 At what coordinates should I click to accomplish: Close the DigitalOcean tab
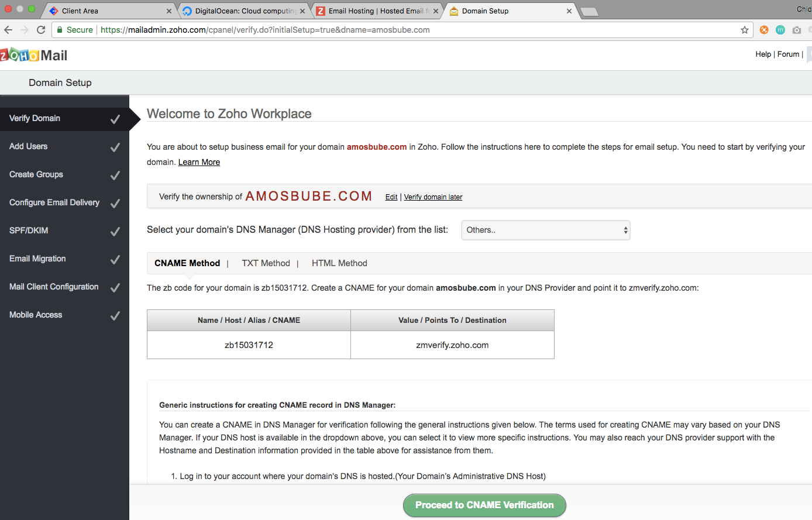point(302,11)
